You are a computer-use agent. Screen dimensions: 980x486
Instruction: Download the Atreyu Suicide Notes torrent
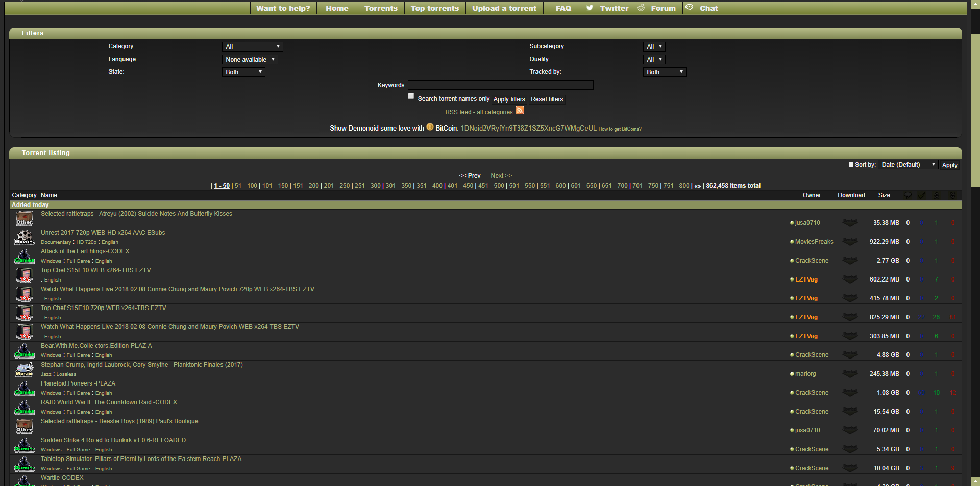[850, 223]
